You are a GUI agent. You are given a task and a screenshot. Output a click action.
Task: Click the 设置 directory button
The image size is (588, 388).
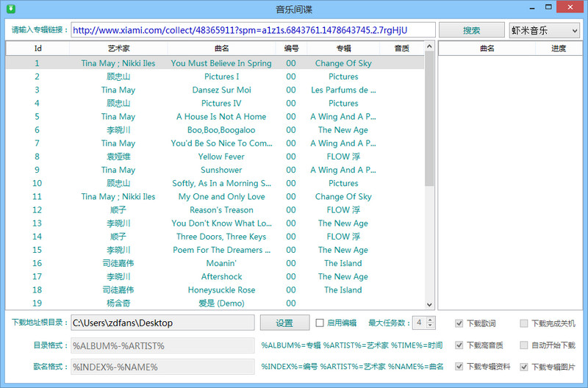pyautogui.click(x=284, y=323)
